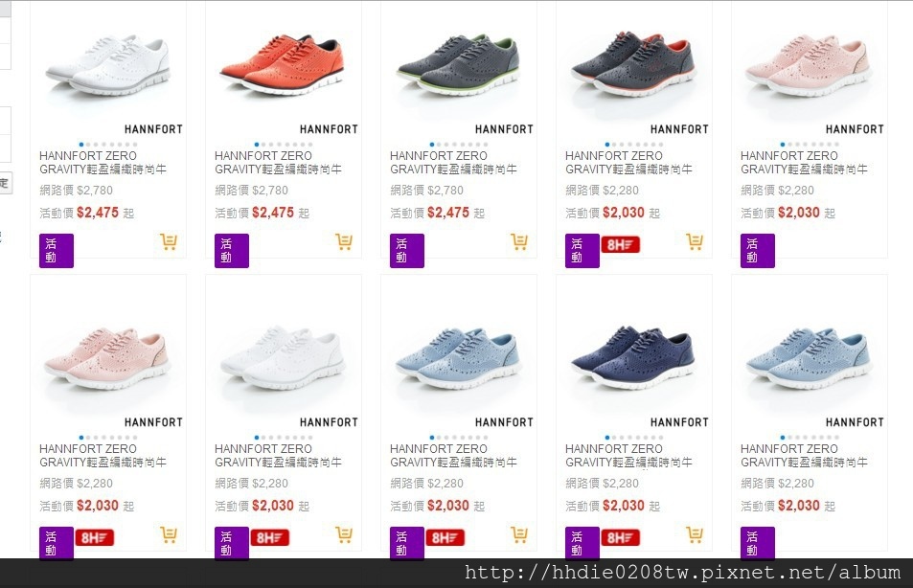Open last light blue shoe thumbnail
Image resolution: width=913 pixels, height=588 pixels.
810,357
